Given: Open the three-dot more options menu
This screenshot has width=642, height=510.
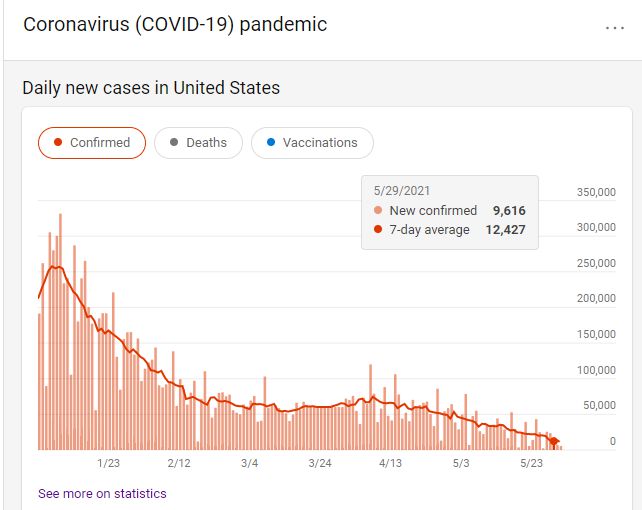Looking at the screenshot, I should pos(615,27).
